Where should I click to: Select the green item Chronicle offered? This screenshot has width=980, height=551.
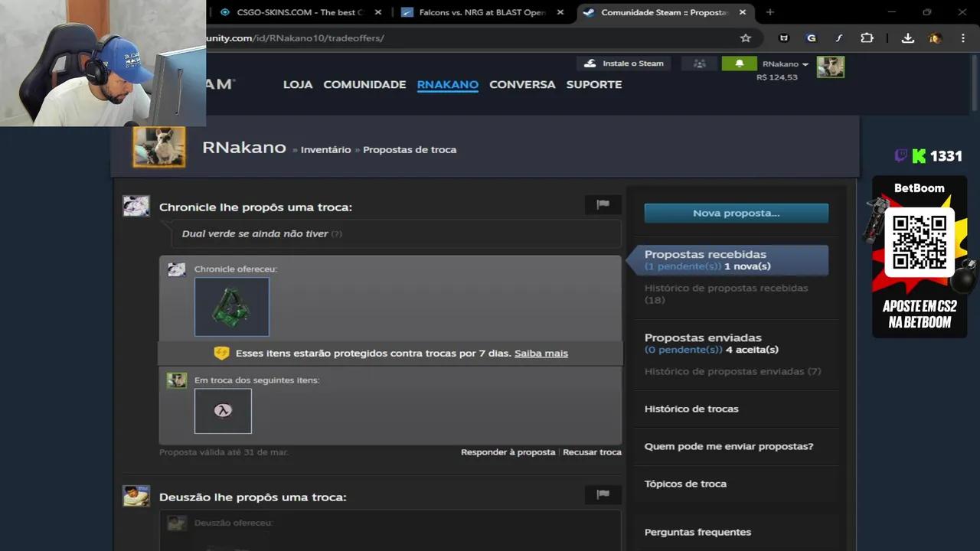click(232, 307)
